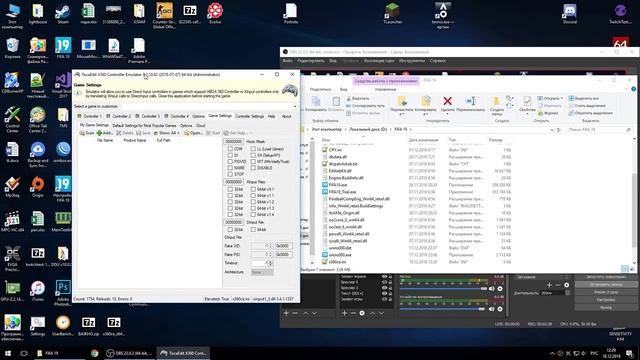Enable the PIDVID hook mask checkbox
The height and width of the screenshot is (360, 640).
230,162
